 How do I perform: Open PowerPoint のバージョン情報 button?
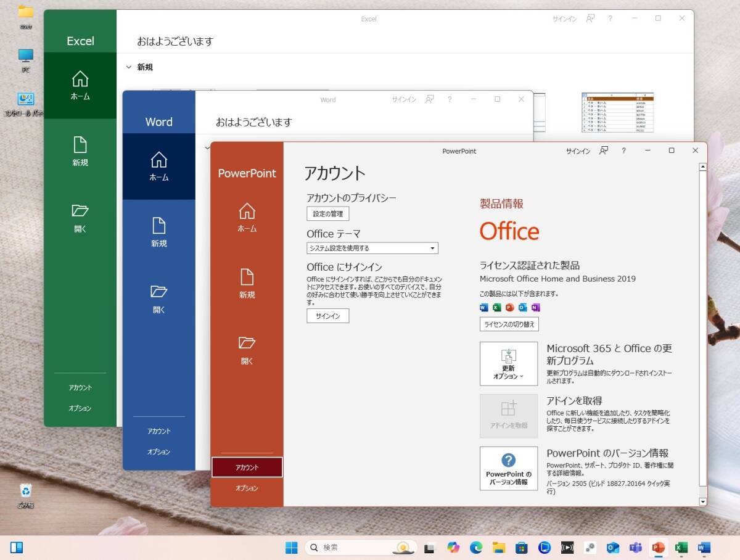point(508,468)
